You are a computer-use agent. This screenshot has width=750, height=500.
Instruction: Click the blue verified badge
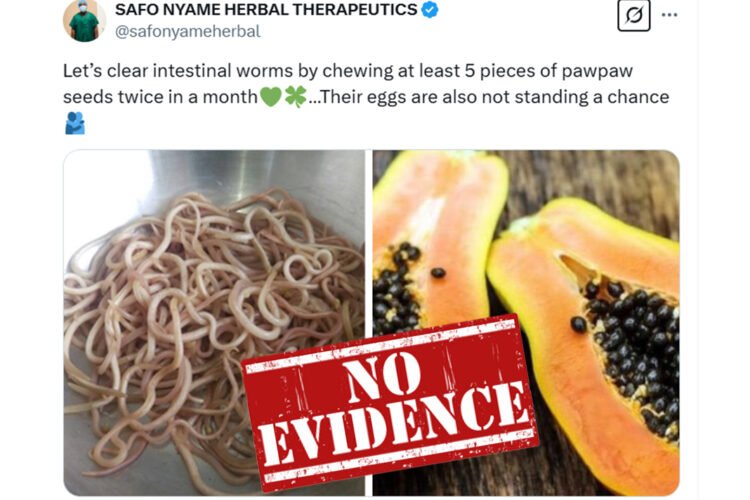[x=430, y=9]
